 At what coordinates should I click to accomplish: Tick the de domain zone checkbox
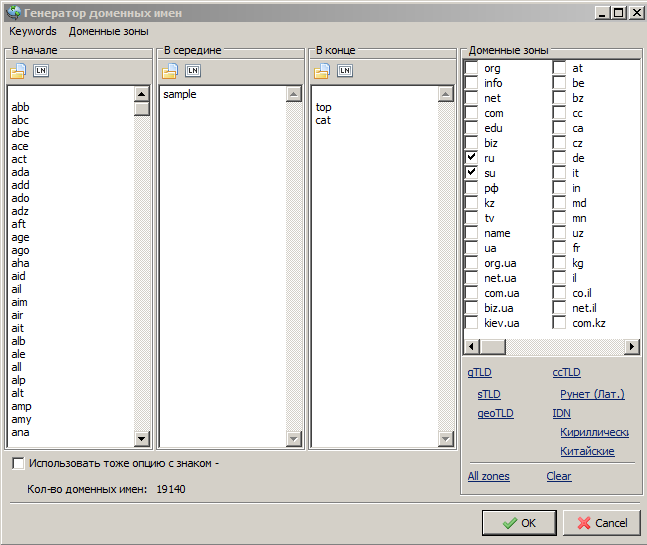[559, 158]
